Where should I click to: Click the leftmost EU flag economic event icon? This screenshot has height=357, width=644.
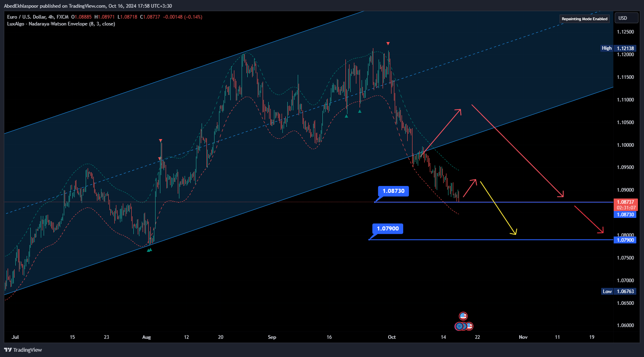pyautogui.click(x=459, y=326)
